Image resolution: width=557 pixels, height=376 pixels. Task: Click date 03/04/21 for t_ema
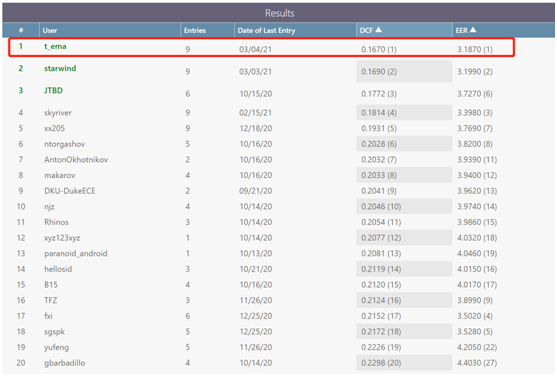[x=255, y=49]
